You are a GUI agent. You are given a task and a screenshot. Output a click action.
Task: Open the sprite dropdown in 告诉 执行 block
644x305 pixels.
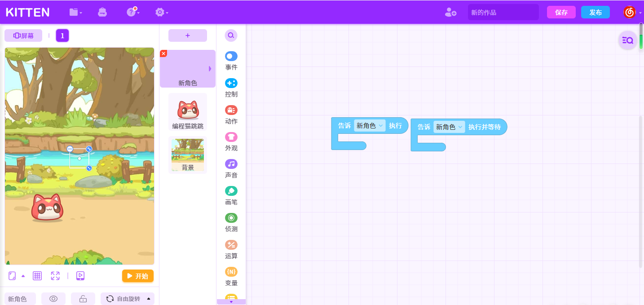click(x=370, y=126)
